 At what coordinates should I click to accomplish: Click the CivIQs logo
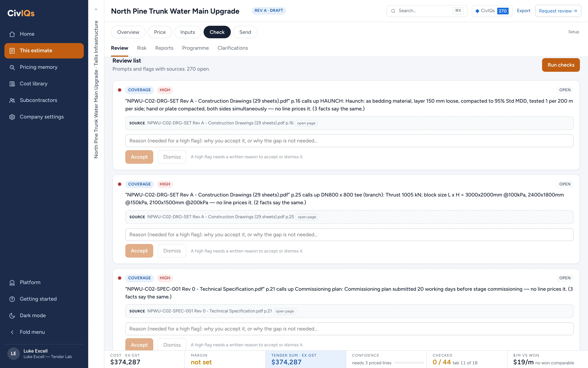coord(21,13)
